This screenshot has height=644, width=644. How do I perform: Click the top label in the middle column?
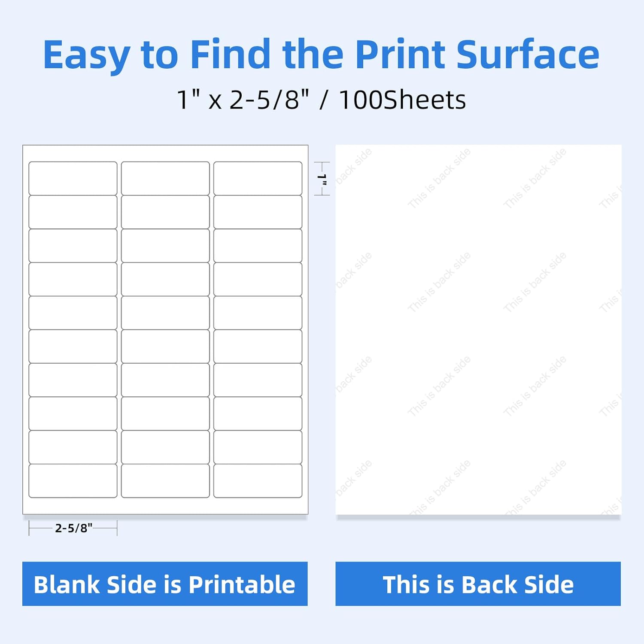tap(165, 178)
